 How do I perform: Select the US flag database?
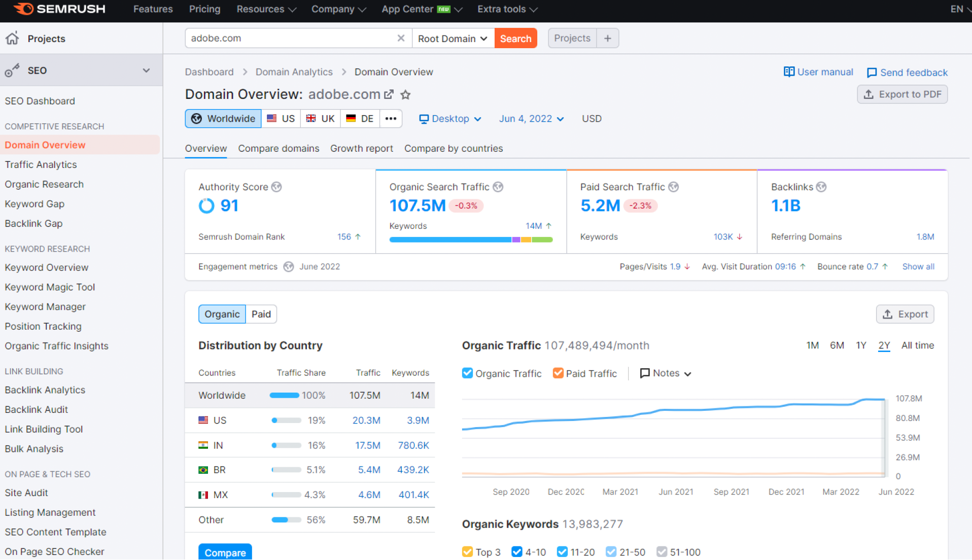click(x=281, y=118)
